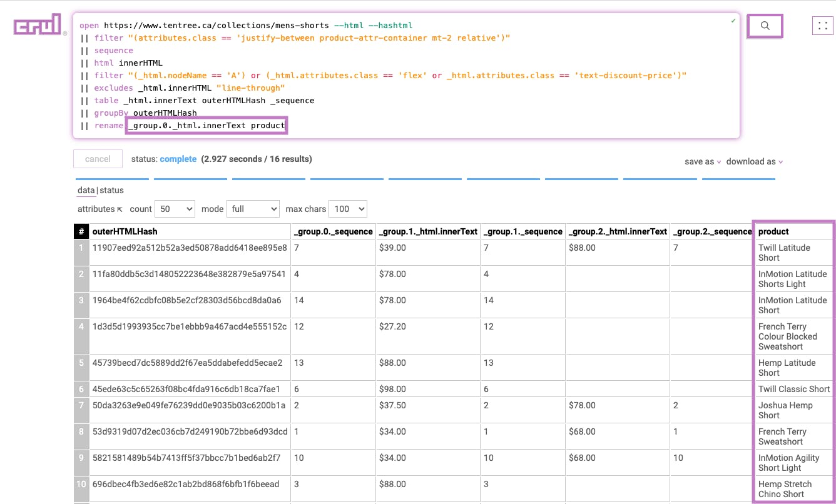Open the four-dot grid menu icon
The width and height of the screenshot is (836, 504).
(x=823, y=26)
